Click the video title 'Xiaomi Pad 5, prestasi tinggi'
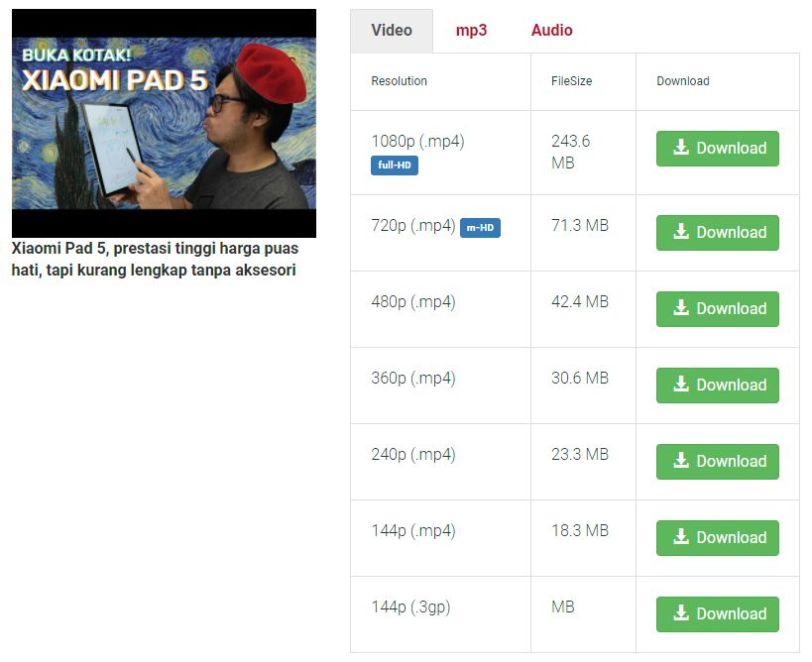This screenshot has width=812, height=662. coord(155,260)
